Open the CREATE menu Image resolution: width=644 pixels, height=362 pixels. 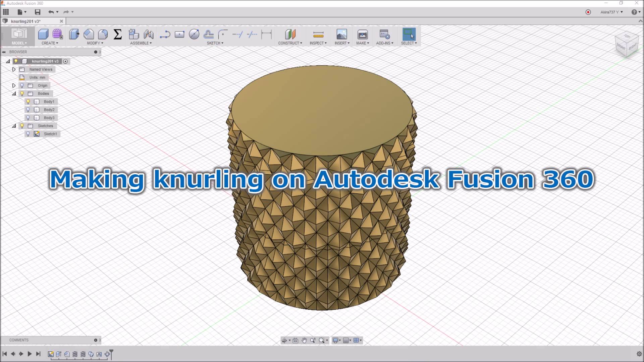[50, 43]
